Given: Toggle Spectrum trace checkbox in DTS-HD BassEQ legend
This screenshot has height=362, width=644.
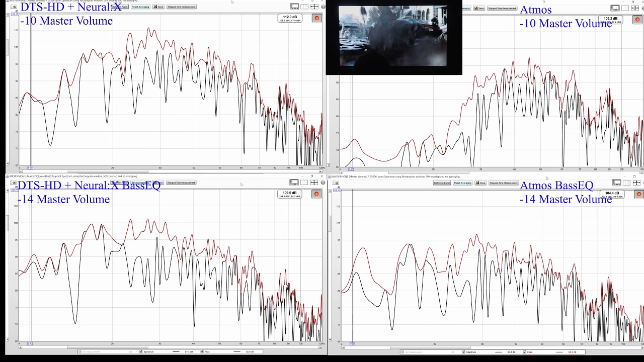Looking at the screenshot, I should (141, 352).
